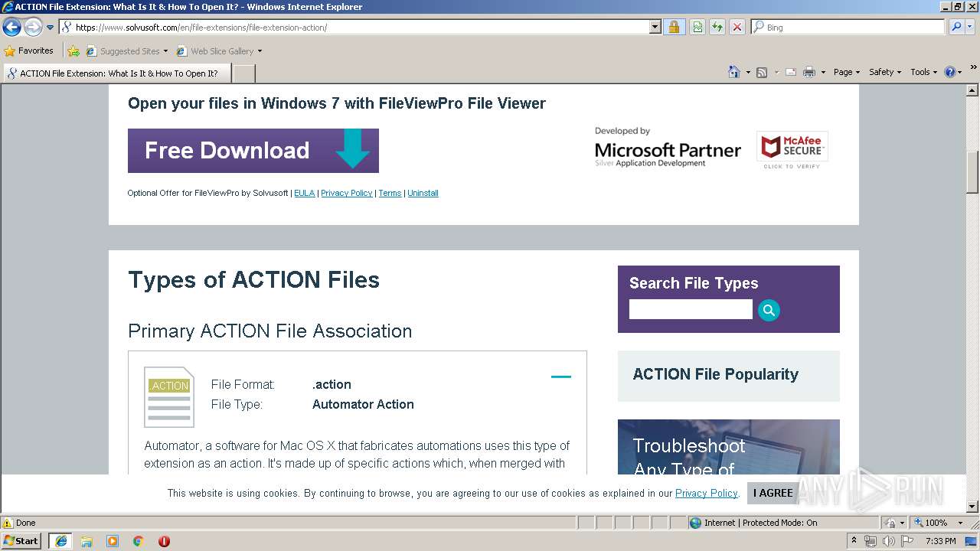Go back with the browser Back arrow

coord(11,28)
